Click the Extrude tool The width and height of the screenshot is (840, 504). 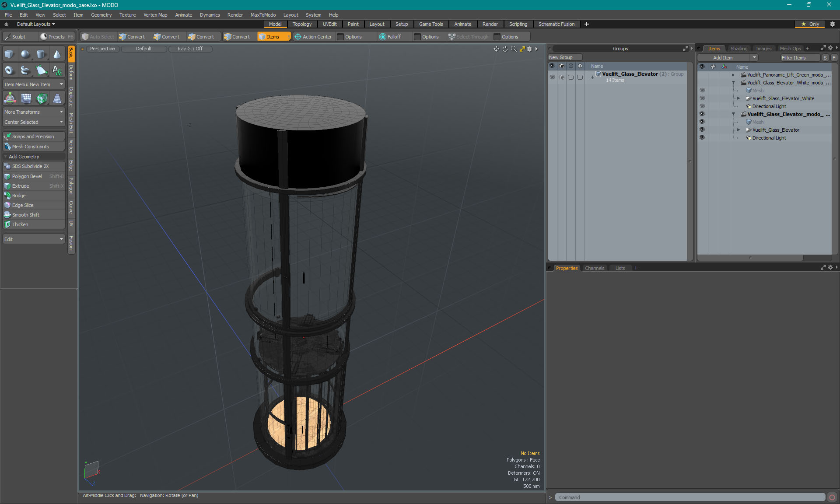34,186
